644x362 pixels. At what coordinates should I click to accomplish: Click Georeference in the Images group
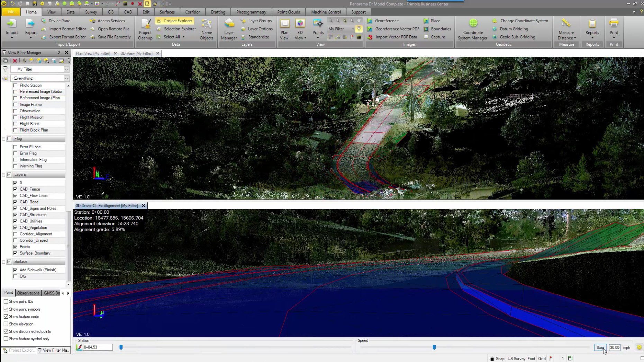coord(383,21)
